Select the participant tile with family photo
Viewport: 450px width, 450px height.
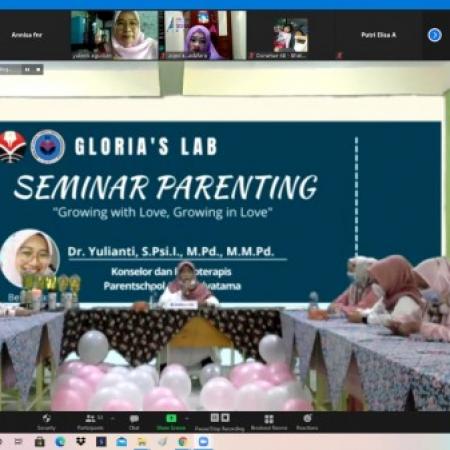[x=290, y=35]
